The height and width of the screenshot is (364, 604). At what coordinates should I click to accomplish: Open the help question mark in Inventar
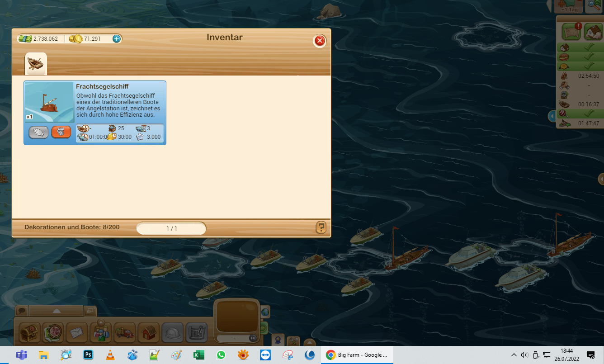(x=321, y=227)
